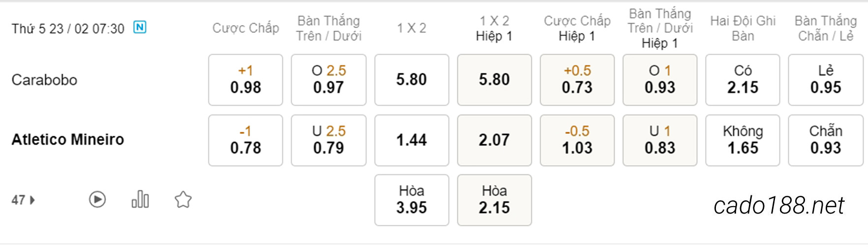Click the blue N neutral-ground badge
The width and height of the screenshot is (868, 249).
140,27
